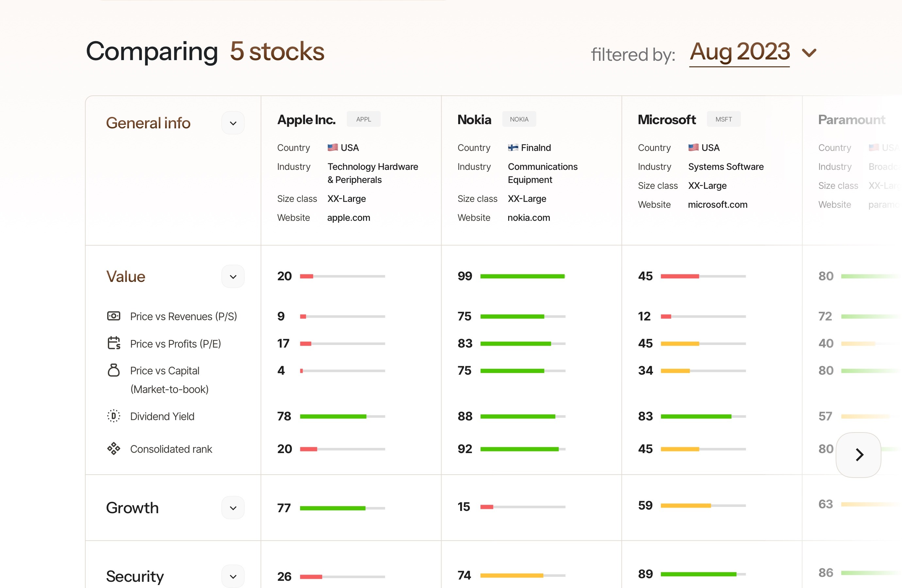Click the USA flag under Microsoft

point(693,147)
